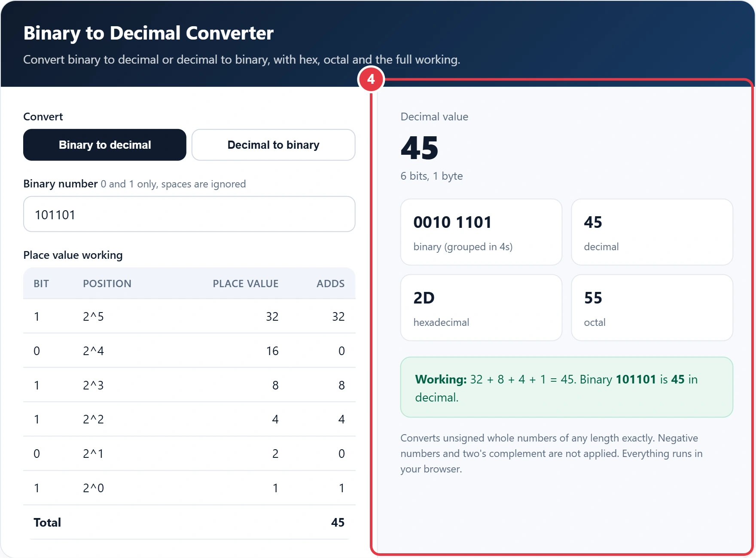Select the 2^1 position cell
Viewport: 756px width, 558px height.
[x=93, y=454]
